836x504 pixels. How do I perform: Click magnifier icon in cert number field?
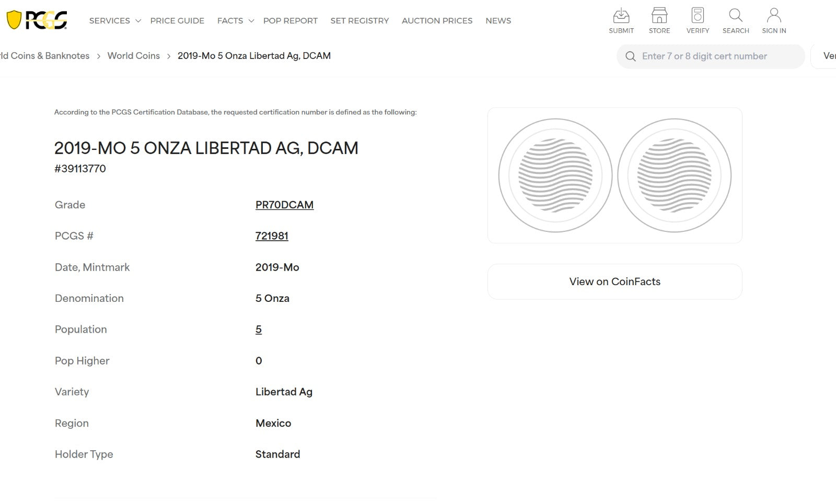(x=631, y=56)
